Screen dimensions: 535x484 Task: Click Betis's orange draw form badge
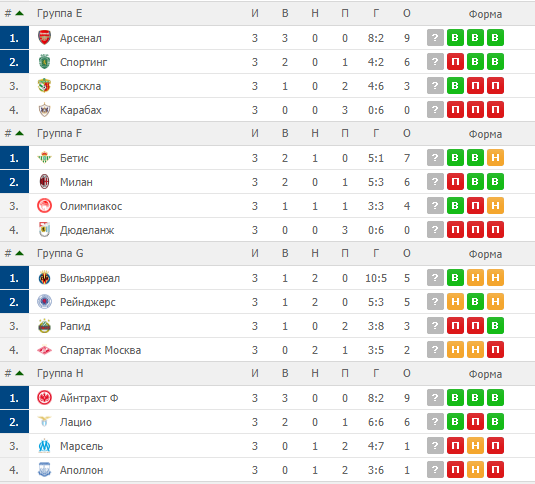tap(495, 158)
